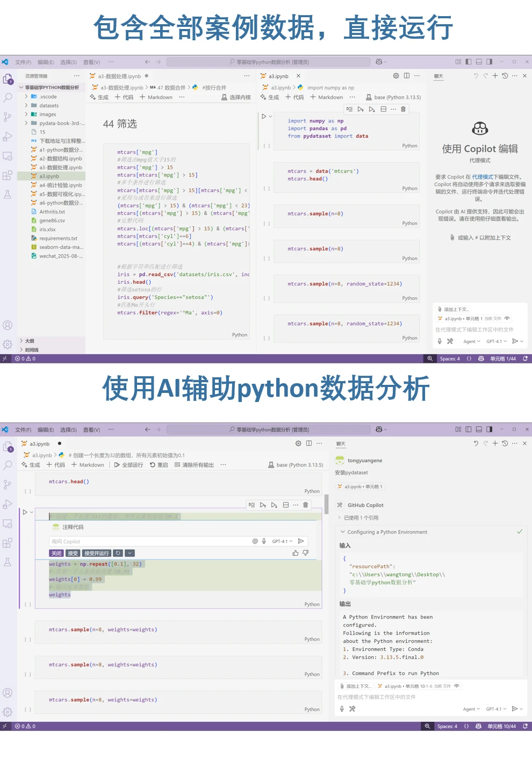Start new chat with plus icon, top window

click(495, 76)
